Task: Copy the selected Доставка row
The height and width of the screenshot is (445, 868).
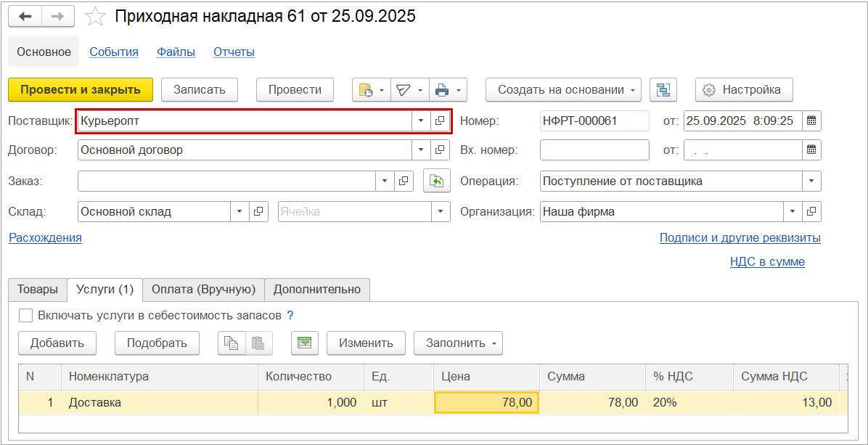Action: pos(232,343)
